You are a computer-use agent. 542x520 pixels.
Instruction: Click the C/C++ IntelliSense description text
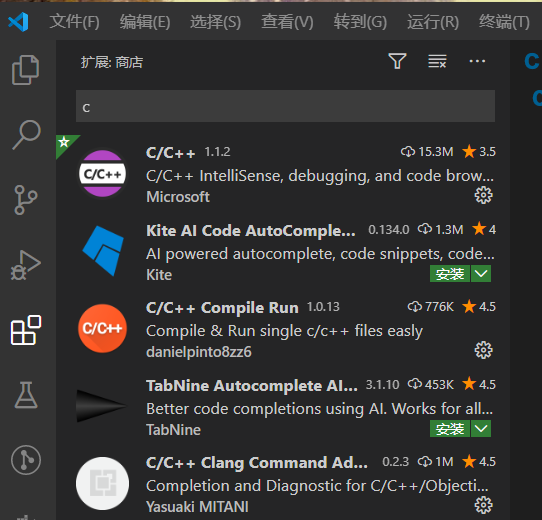click(x=320, y=176)
